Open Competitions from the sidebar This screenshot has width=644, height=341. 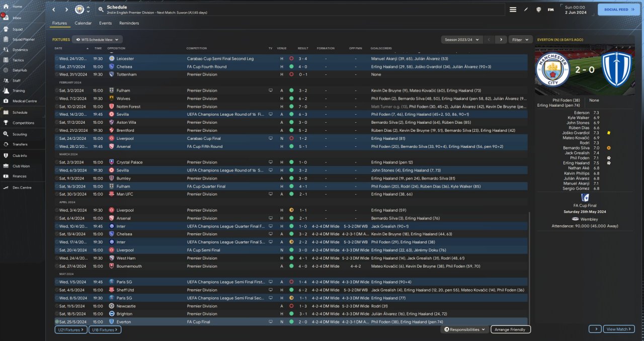[23, 123]
